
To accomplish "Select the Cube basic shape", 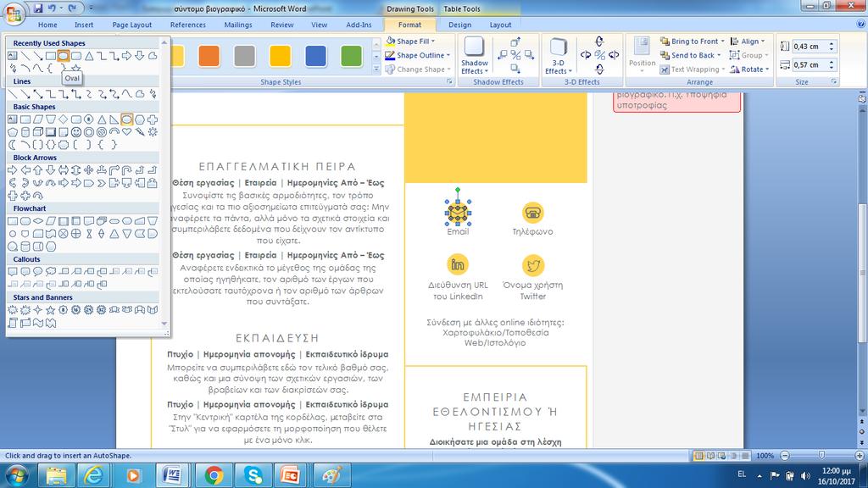I will 37,131.
